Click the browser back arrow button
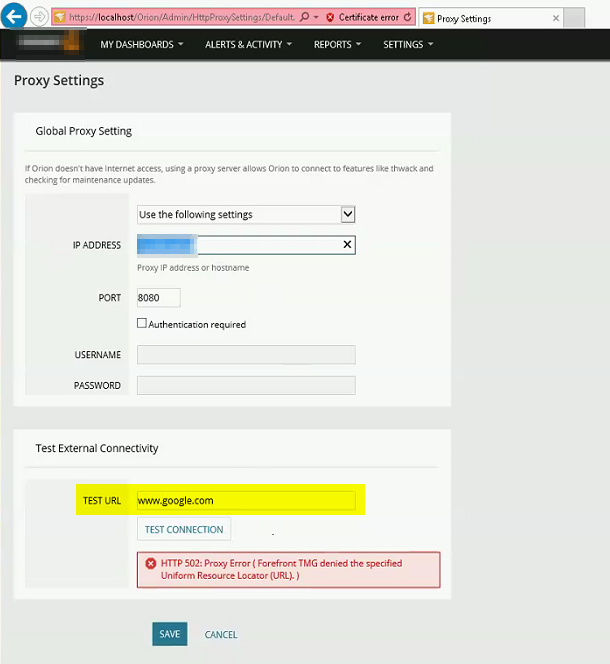 coord(14,16)
